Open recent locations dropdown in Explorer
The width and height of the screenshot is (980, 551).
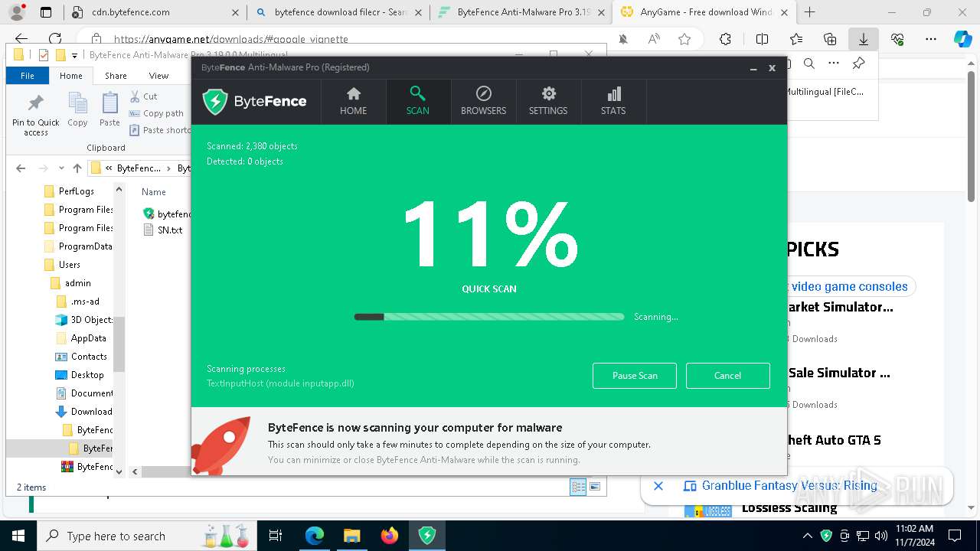pyautogui.click(x=60, y=168)
